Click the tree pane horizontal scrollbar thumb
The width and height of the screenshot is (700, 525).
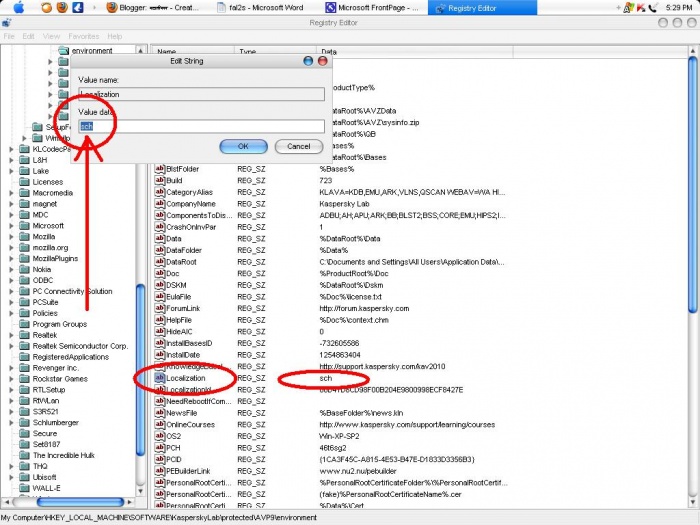point(80,502)
